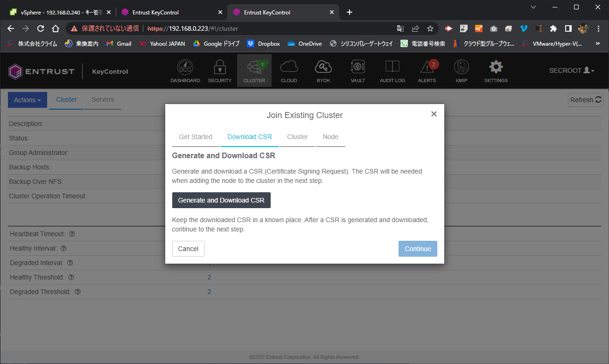Close the Join Existing Cluster dialog
Viewport: 609px width, 364px height.
point(434,114)
